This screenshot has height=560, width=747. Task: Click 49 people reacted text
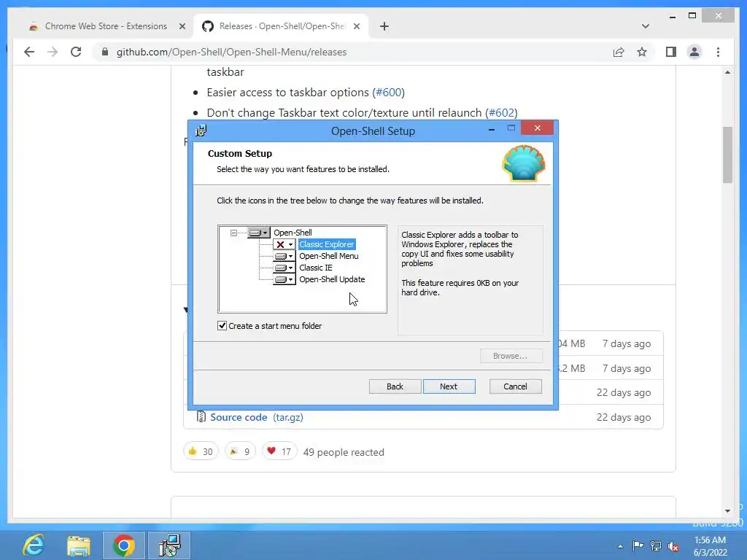(344, 452)
